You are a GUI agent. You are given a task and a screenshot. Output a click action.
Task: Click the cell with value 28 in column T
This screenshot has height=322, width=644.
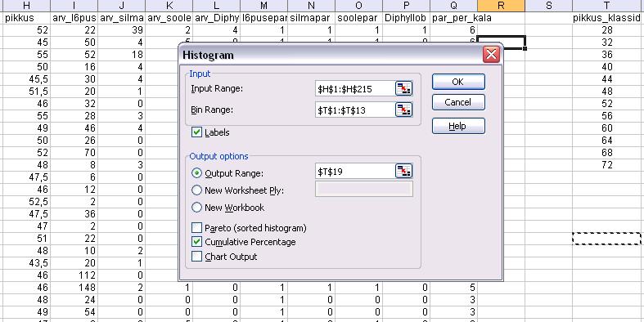point(606,30)
